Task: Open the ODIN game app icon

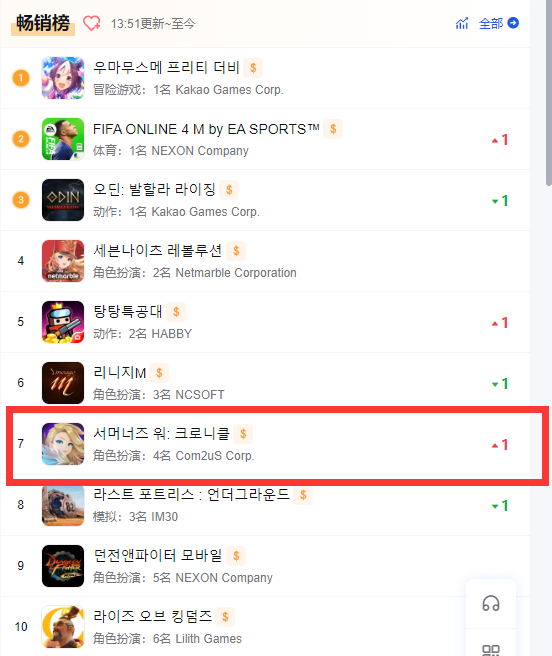Action: (63, 200)
